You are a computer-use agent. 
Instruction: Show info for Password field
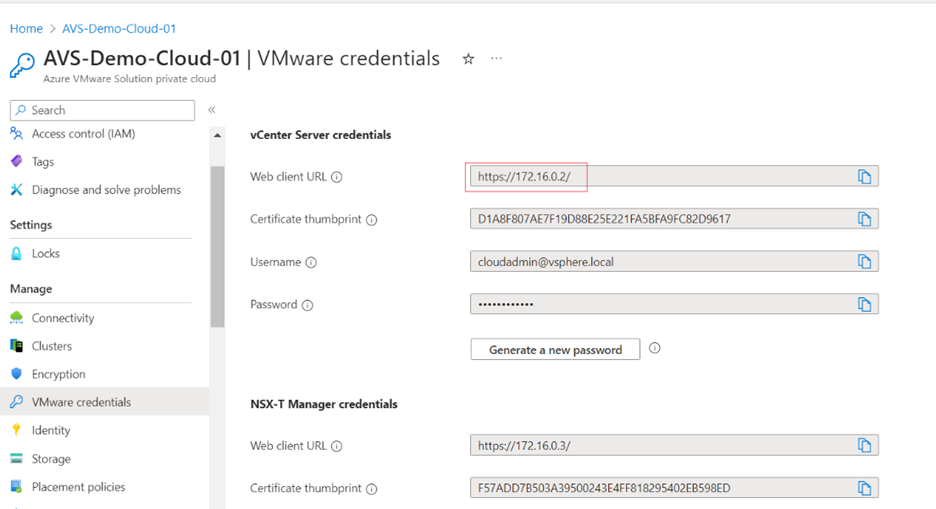(307, 306)
